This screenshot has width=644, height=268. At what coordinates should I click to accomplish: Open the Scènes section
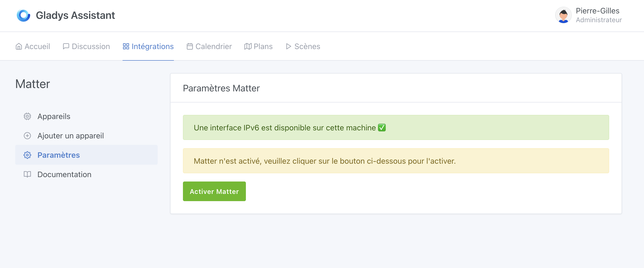[x=307, y=46]
